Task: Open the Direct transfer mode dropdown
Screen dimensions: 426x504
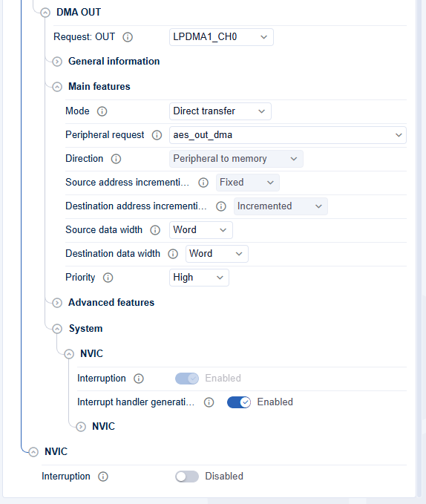Action: click(220, 111)
